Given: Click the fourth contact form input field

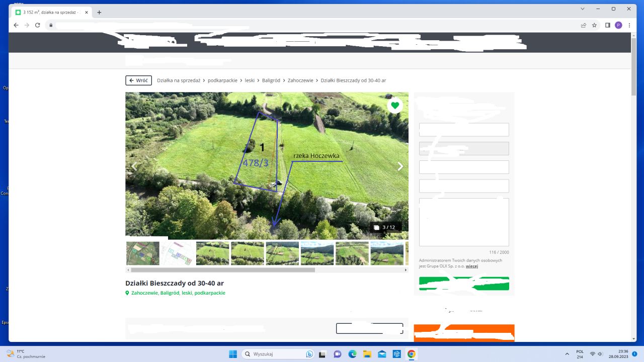Looking at the screenshot, I should coord(464,186).
